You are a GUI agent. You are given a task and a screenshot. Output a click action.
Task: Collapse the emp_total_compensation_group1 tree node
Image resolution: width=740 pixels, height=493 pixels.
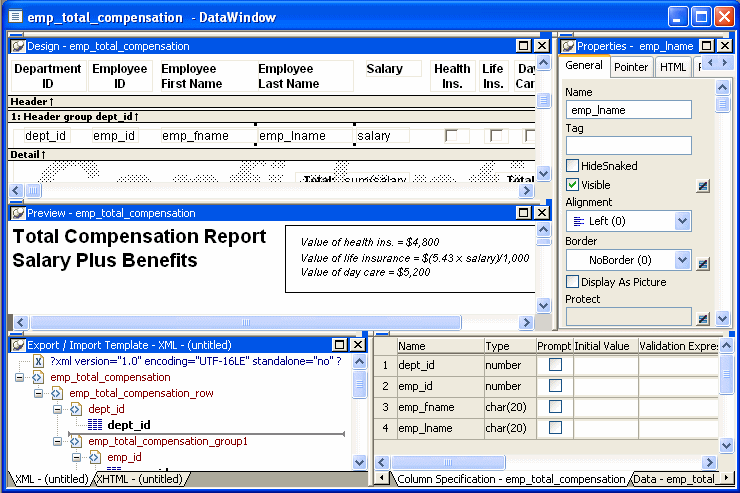coord(59,441)
